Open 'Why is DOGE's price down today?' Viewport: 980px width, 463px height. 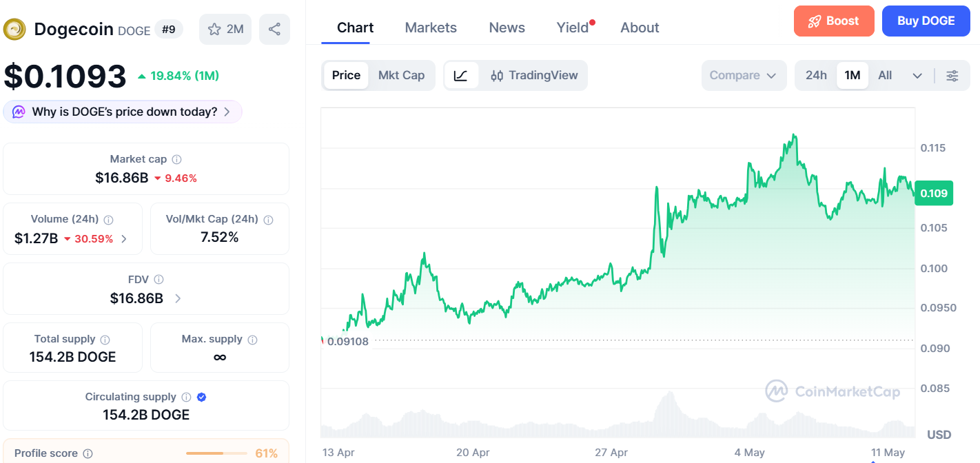click(123, 112)
